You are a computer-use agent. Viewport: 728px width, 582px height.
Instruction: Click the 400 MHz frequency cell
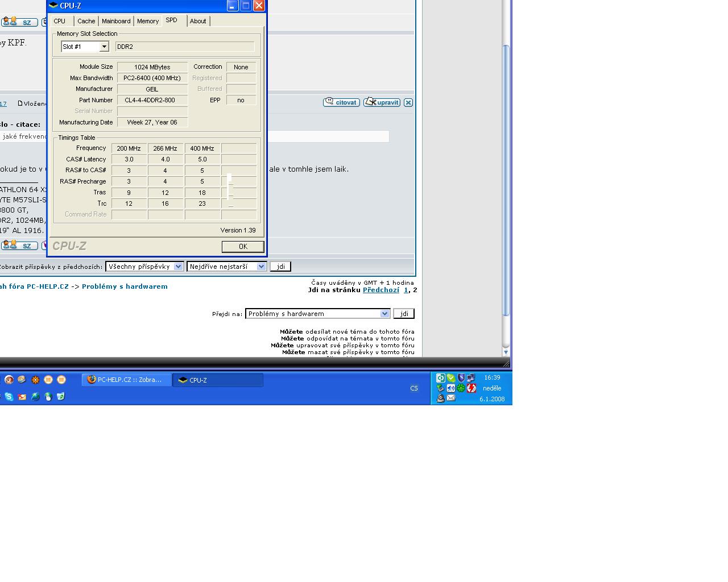tap(202, 148)
